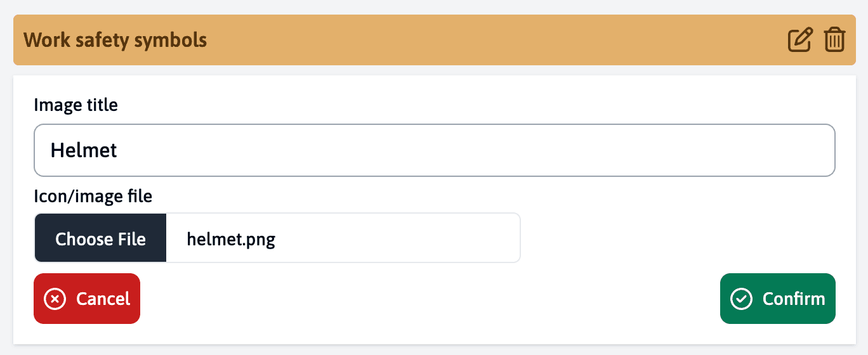Click the circled X icon on Cancel

[x=55, y=299]
